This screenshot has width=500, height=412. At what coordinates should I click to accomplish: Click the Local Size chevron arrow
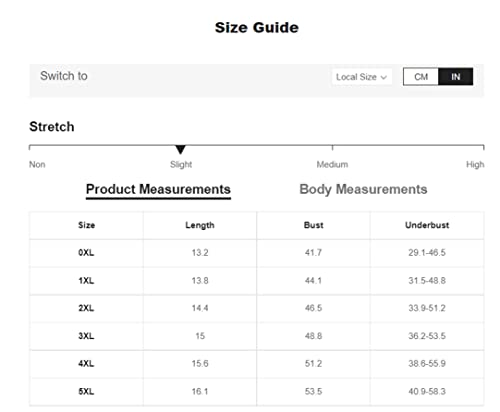click(384, 77)
